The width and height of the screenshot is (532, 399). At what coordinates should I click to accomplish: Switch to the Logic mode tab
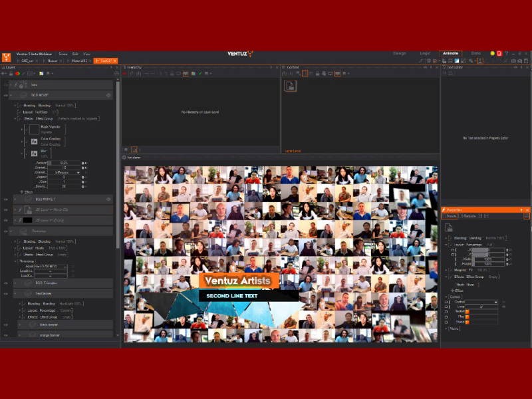pyautogui.click(x=425, y=53)
